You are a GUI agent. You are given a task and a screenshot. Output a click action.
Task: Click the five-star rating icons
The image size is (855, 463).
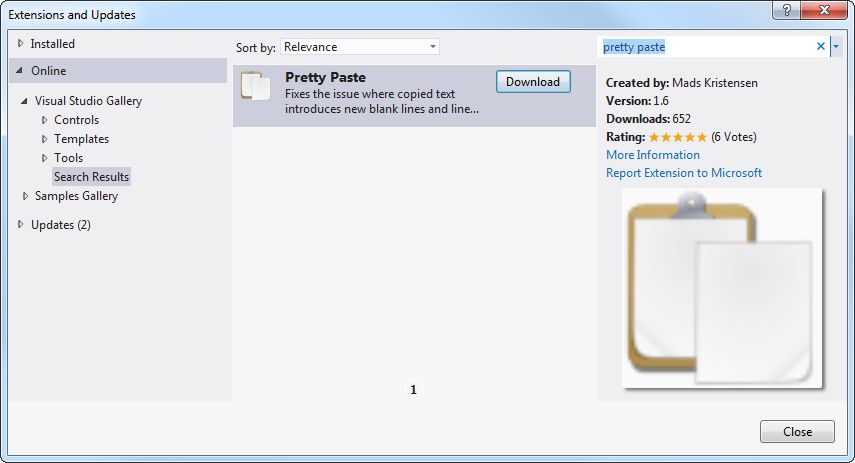pyautogui.click(x=677, y=137)
